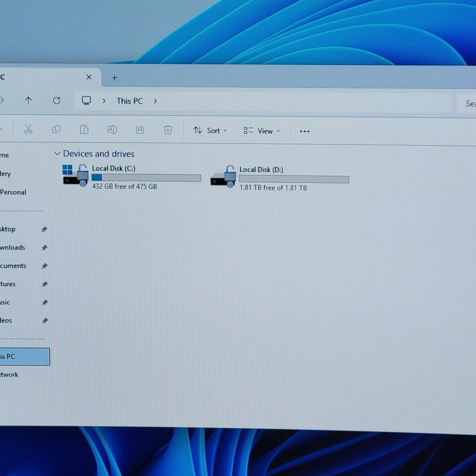The height and width of the screenshot is (476, 476).
Task: Click the Share icon
Action: click(x=140, y=130)
